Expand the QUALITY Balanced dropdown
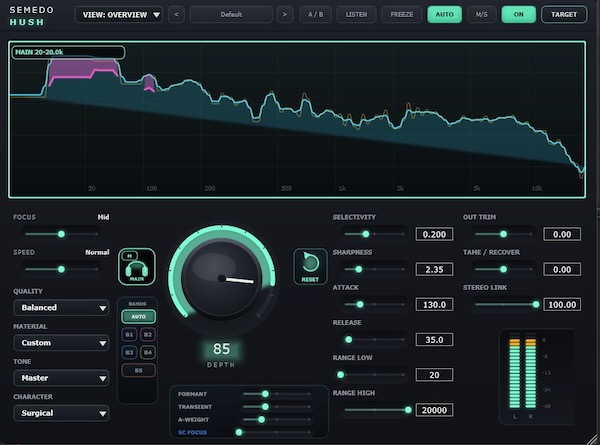Screen dimensions: 600x445 pyautogui.click(x=61, y=308)
